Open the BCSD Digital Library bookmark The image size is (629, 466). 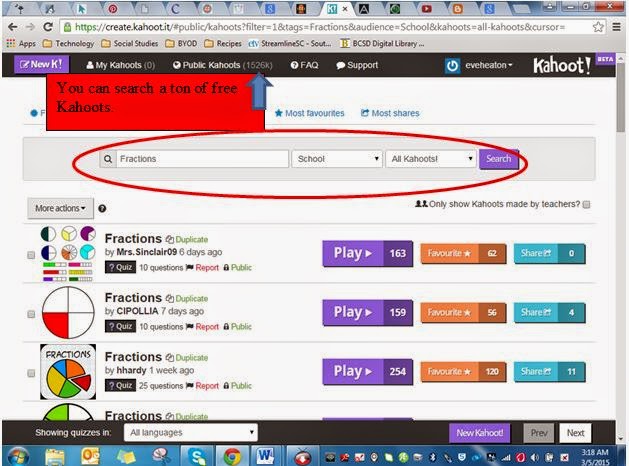pos(382,43)
